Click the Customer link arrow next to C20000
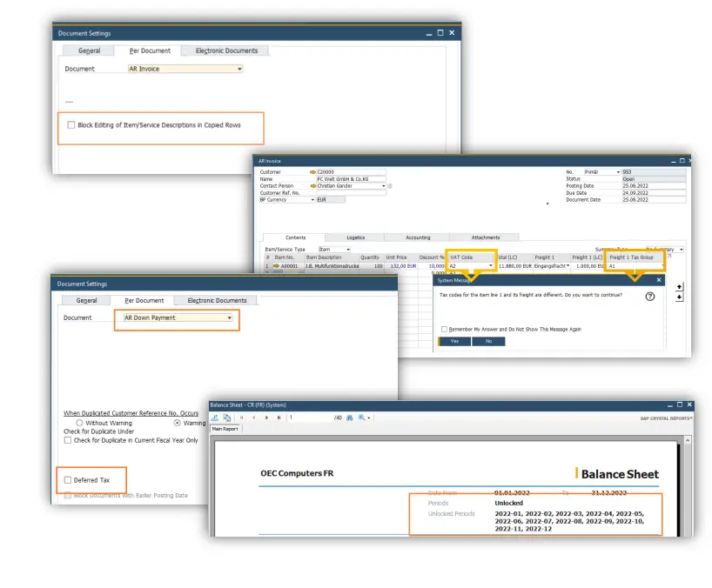712x588 pixels. [312, 172]
